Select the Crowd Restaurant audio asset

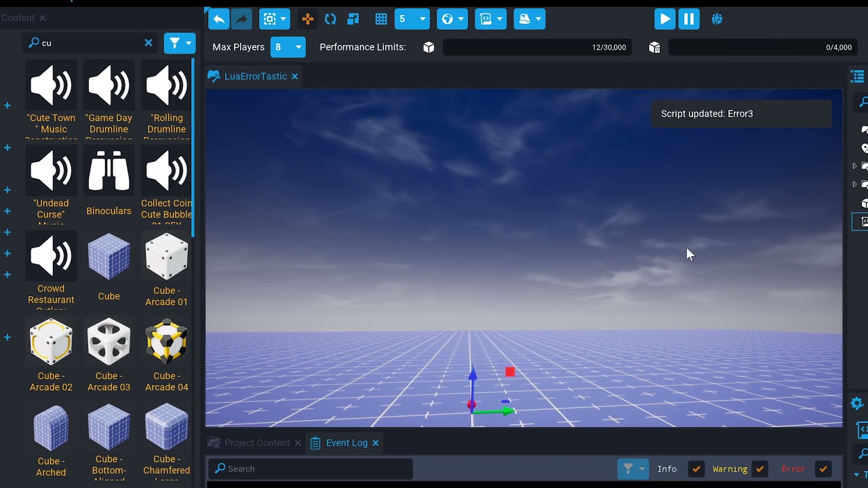point(51,270)
